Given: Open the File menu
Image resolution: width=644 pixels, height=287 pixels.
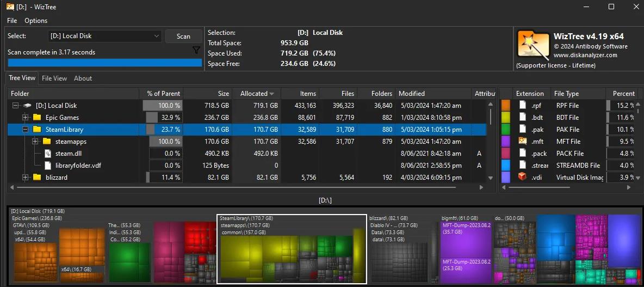Looking at the screenshot, I should pos(12,21).
